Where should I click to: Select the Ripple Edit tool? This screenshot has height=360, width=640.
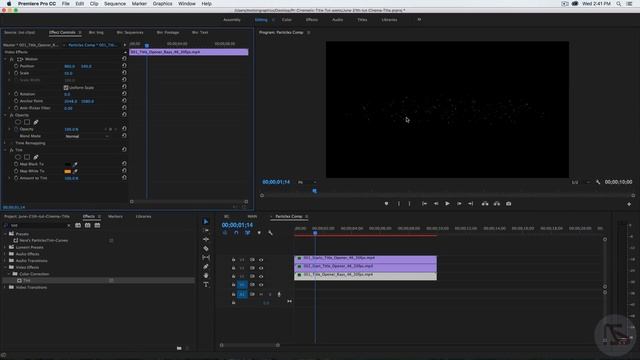click(x=206, y=240)
